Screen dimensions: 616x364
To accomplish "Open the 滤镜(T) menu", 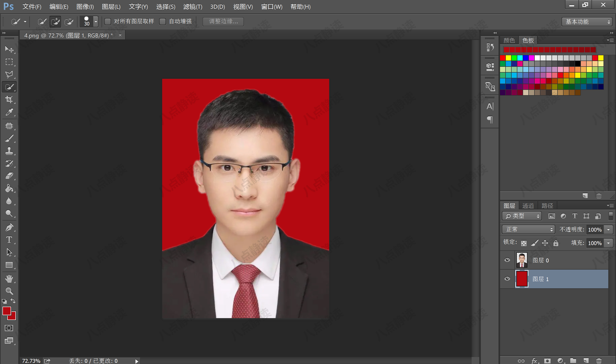I will tap(192, 7).
